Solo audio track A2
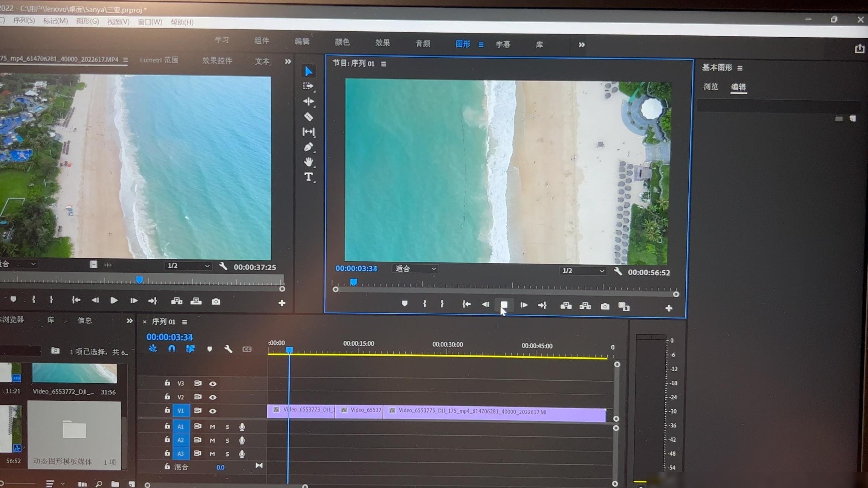The height and width of the screenshot is (488, 868). click(x=227, y=440)
